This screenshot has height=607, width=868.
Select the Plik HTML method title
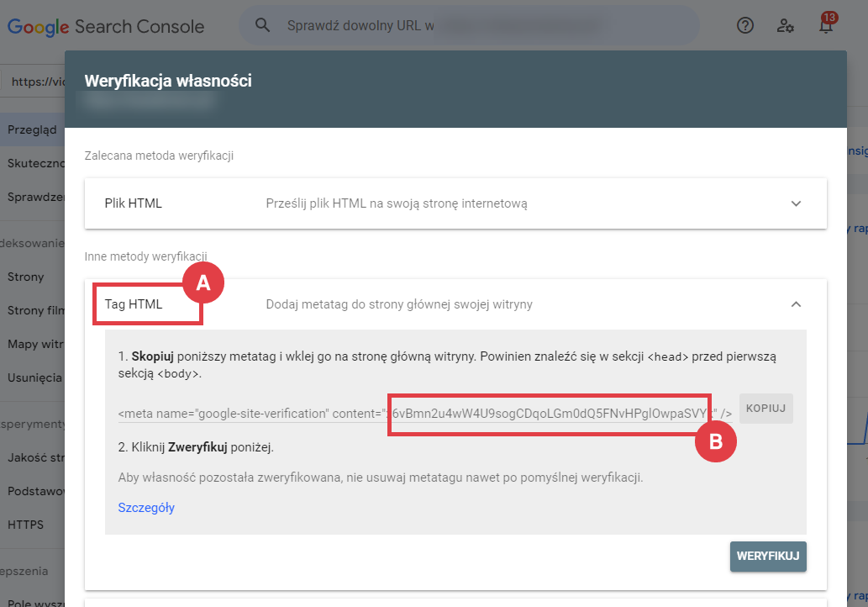point(134,203)
